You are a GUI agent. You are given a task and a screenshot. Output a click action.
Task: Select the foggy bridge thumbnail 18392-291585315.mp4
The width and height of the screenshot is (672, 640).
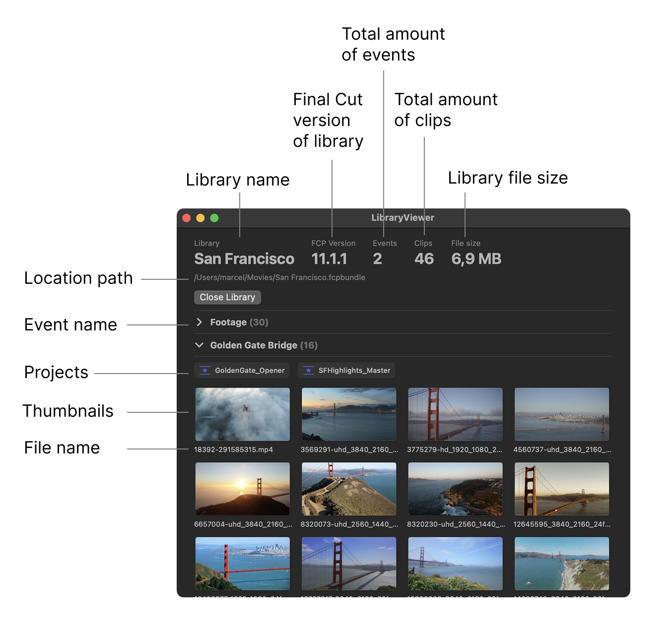[242, 414]
